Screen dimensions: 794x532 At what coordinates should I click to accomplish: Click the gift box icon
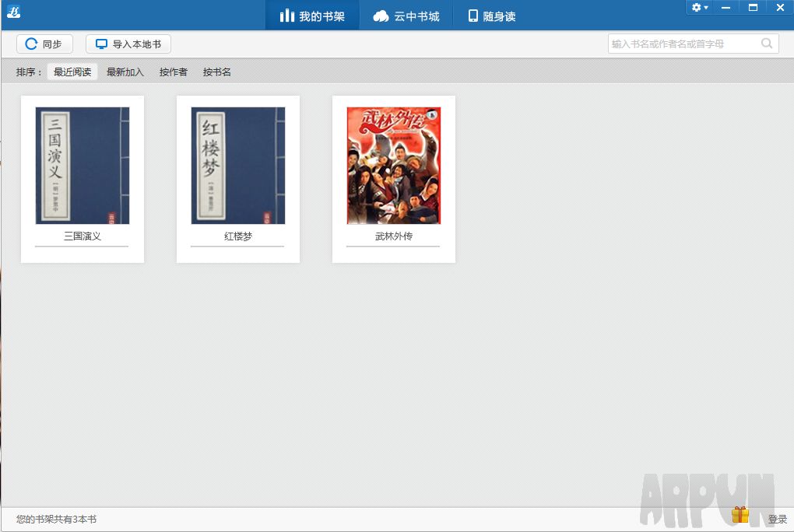pyautogui.click(x=740, y=514)
